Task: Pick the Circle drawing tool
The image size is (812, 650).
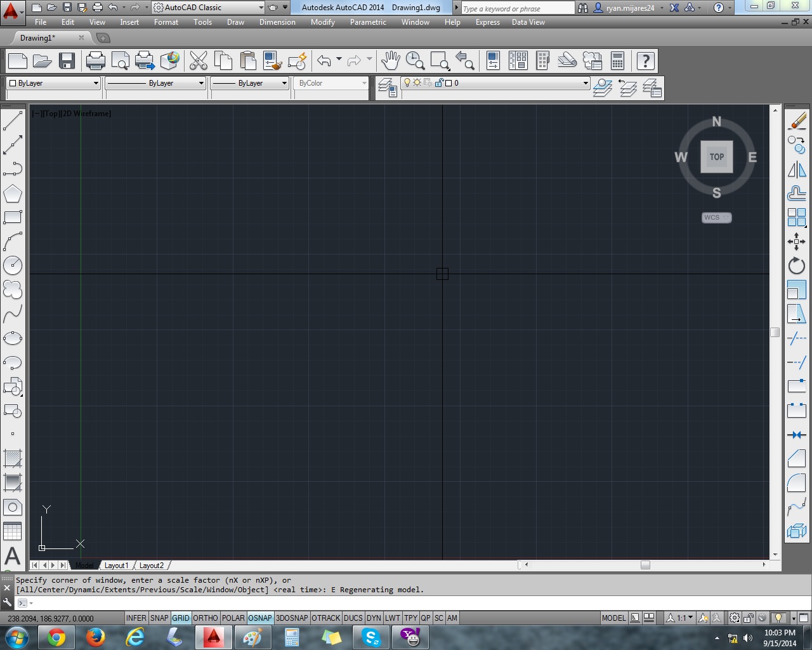Action: click(13, 265)
